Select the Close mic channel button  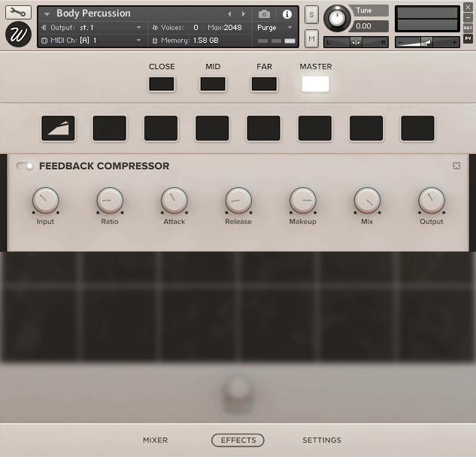162,84
